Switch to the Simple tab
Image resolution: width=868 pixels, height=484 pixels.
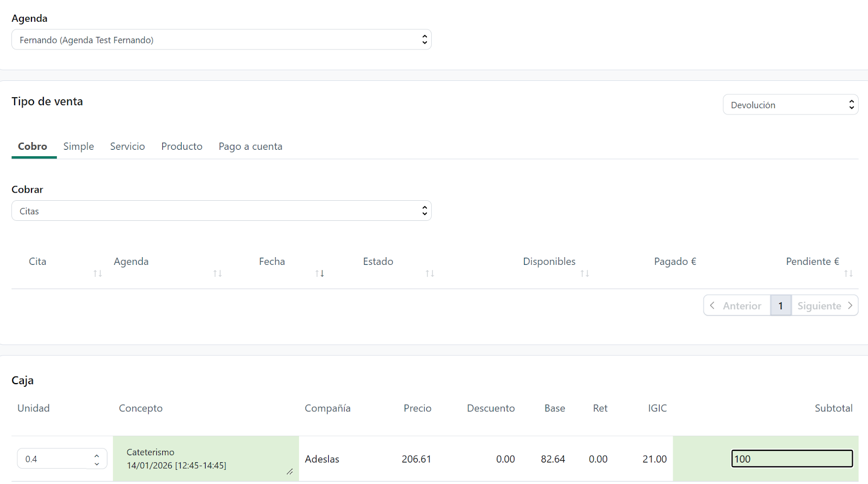click(79, 147)
